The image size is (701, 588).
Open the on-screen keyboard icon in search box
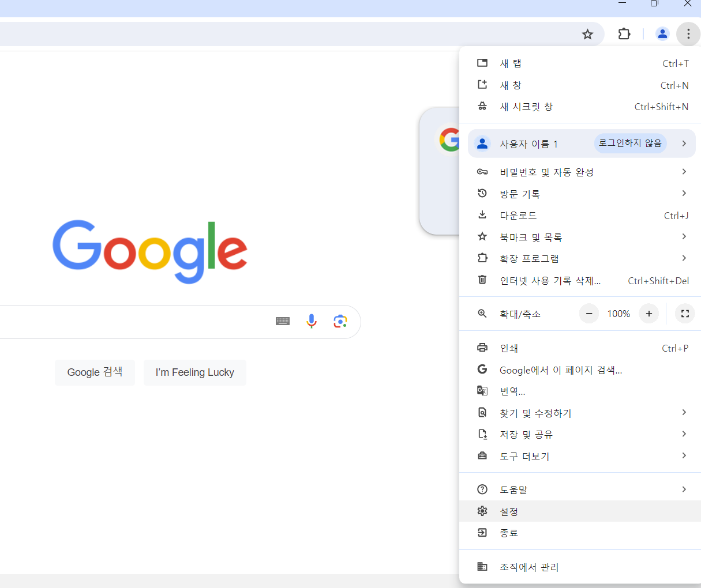(x=283, y=321)
